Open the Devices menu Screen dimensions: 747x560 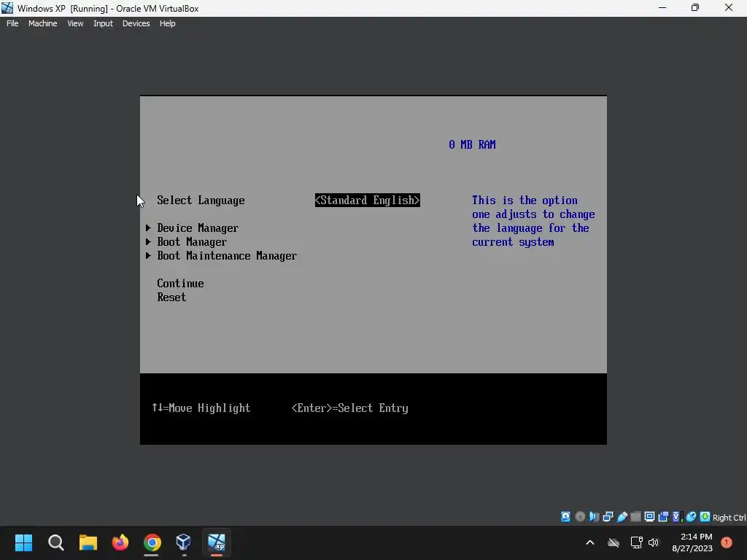136,23
